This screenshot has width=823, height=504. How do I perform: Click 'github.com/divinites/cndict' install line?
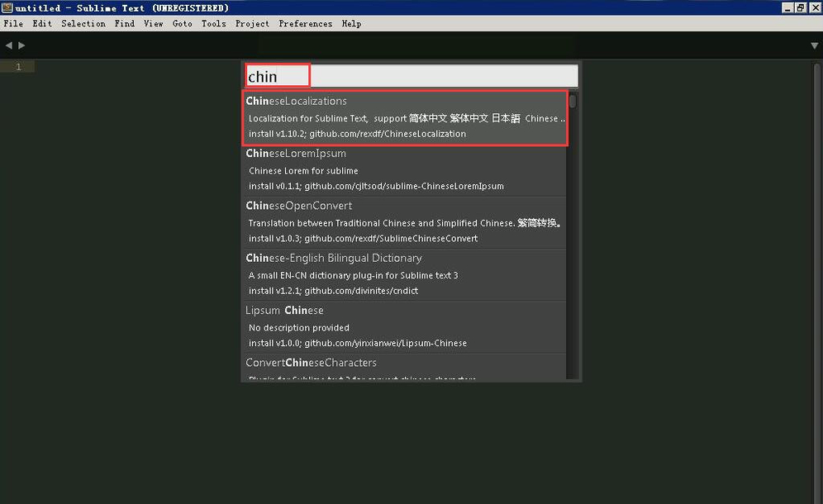point(333,290)
